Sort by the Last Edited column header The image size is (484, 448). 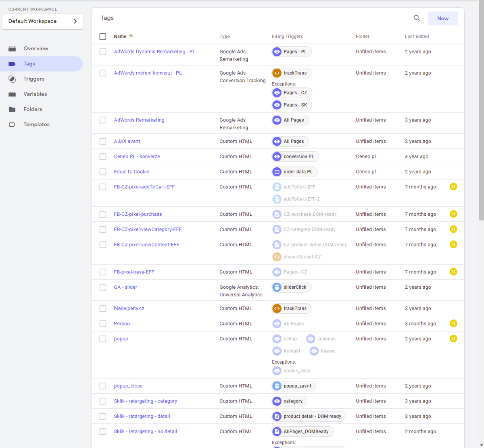(x=417, y=36)
